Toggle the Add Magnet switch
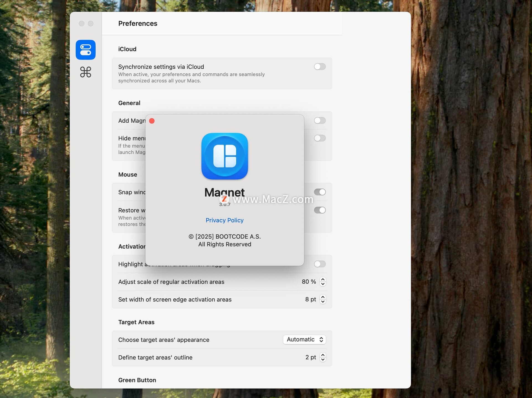 (320, 120)
